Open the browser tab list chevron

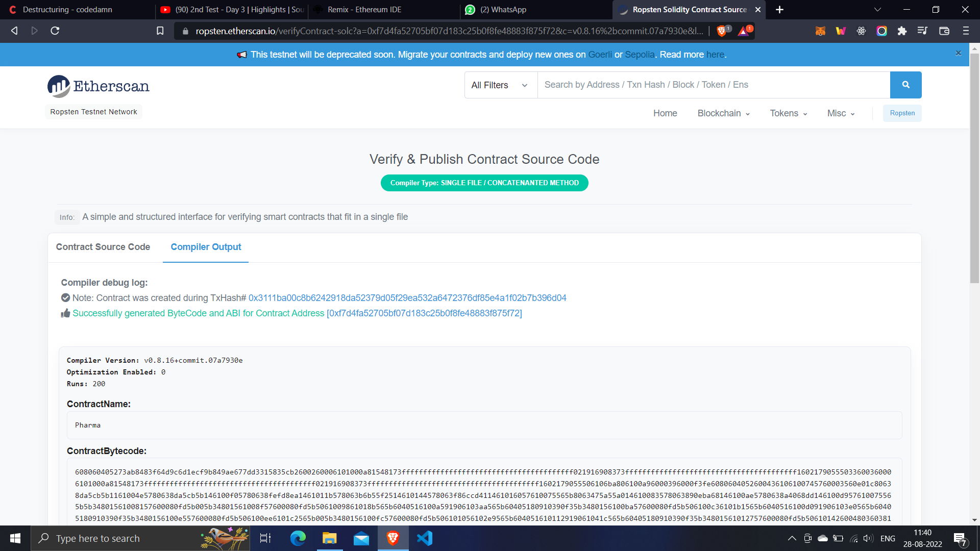877,10
